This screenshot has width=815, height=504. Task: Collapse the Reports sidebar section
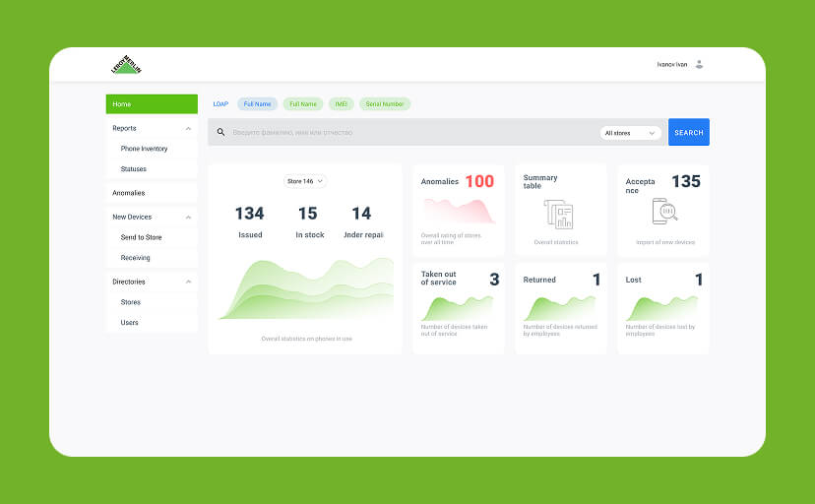188,128
